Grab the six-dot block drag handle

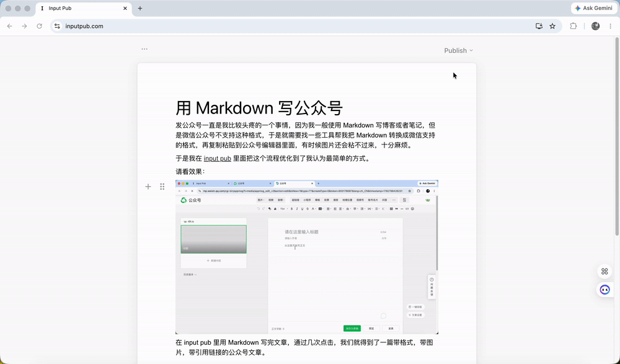tap(162, 187)
